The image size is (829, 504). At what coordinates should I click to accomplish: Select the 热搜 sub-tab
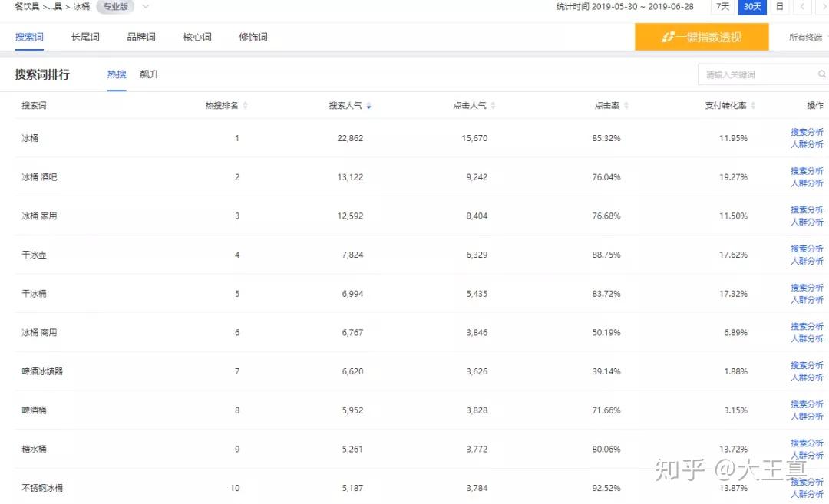(117, 74)
